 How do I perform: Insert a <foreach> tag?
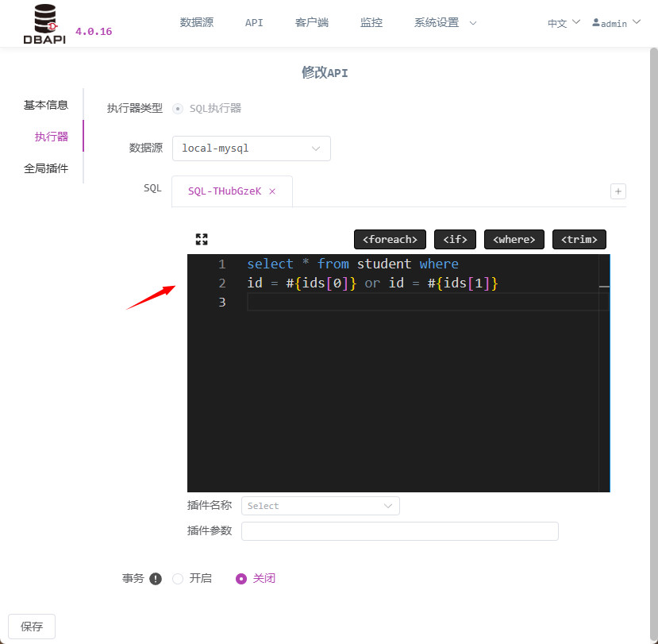(390, 239)
